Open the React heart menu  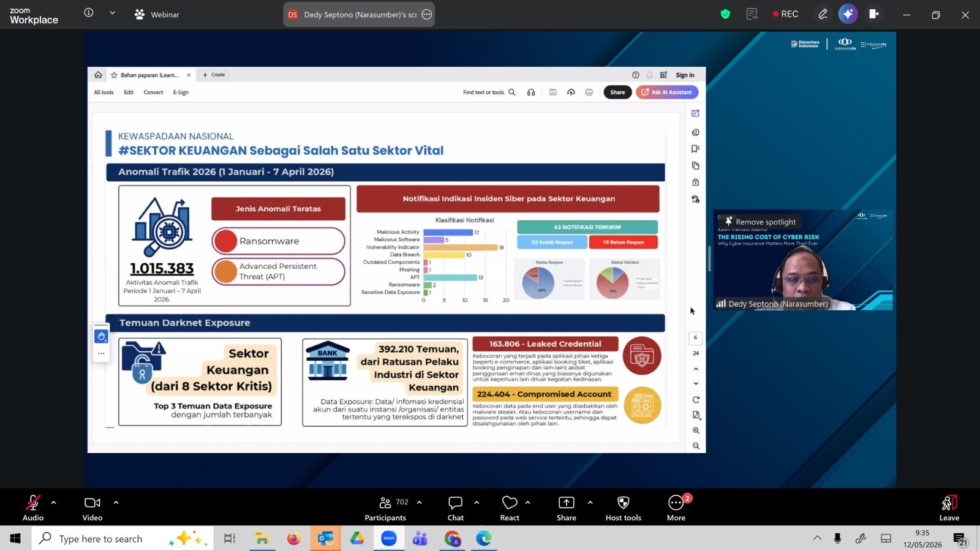[x=510, y=508]
